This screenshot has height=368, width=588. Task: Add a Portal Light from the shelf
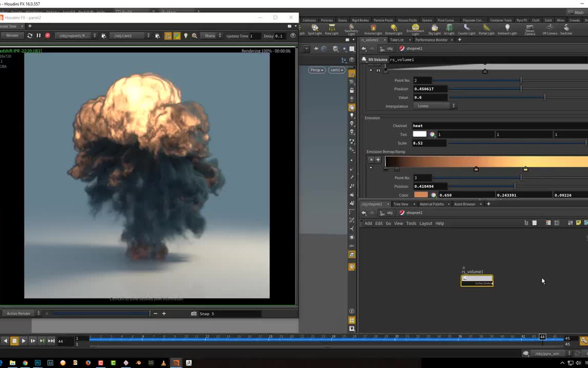coord(486,30)
